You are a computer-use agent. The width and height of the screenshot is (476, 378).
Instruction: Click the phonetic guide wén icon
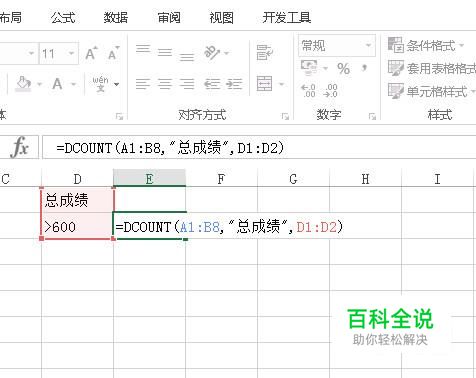[x=100, y=84]
